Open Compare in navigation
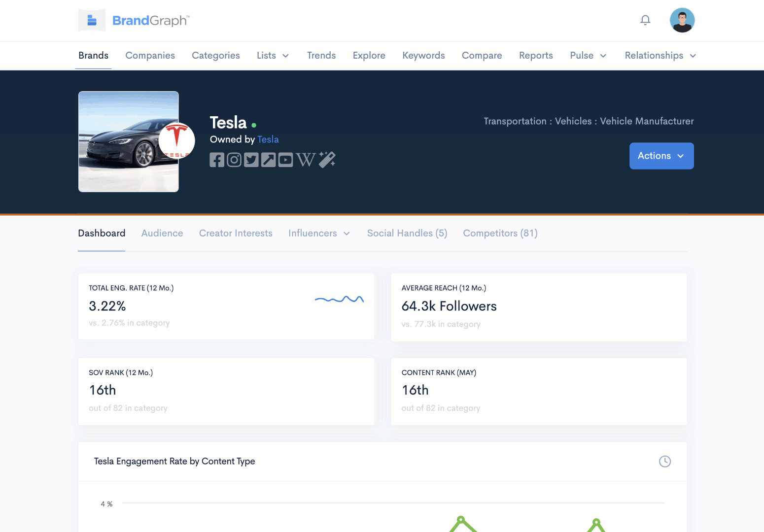Screen dimensions: 764x532 pyautogui.click(x=482, y=56)
